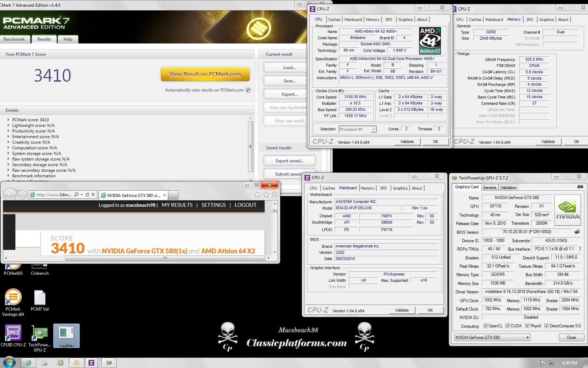Screen dimensions: 588x368
Task: Switch to PCMark Benchmark tab
Action: [x=14, y=39]
